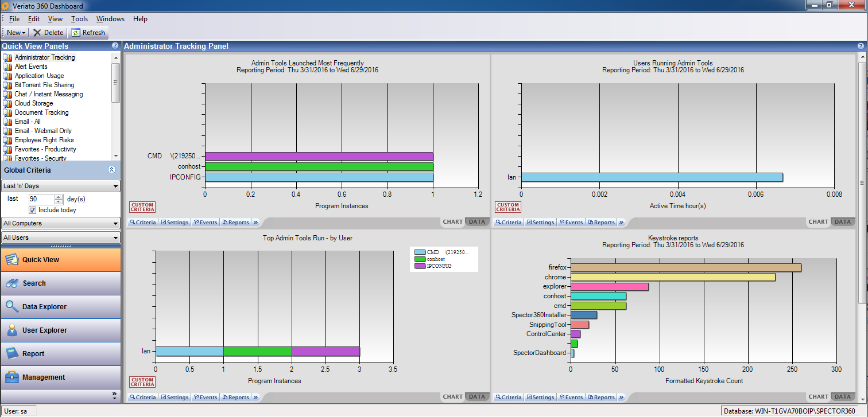Click the User Explorer person icon
868x417 pixels.
point(12,330)
